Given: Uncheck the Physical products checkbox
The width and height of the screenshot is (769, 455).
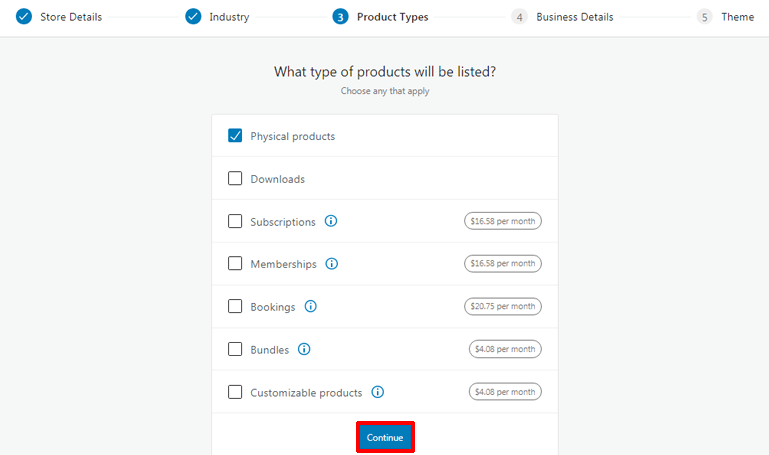Looking at the screenshot, I should point(235,136).
